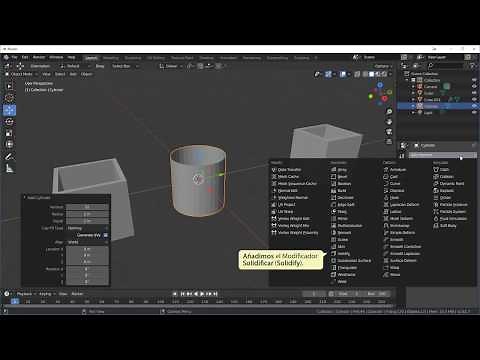Switch to solid viewport shading

pyautogui.click(x=372, y=74)
